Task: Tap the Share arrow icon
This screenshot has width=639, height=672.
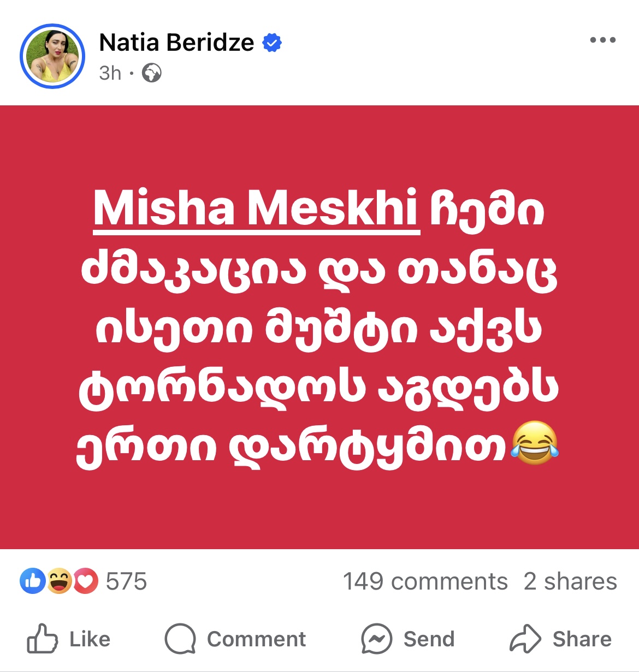Action: tap(525, 639)
